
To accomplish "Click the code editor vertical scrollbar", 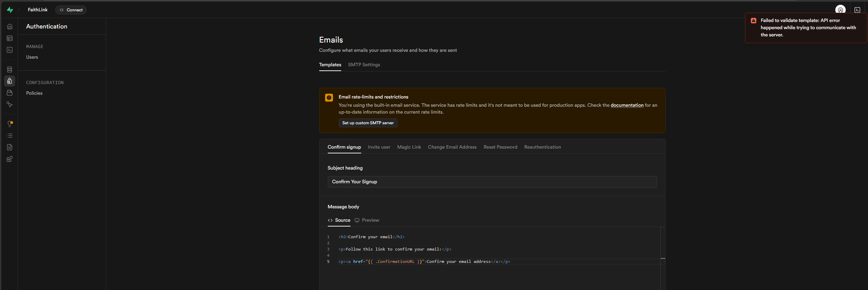I will click(663, 258).
